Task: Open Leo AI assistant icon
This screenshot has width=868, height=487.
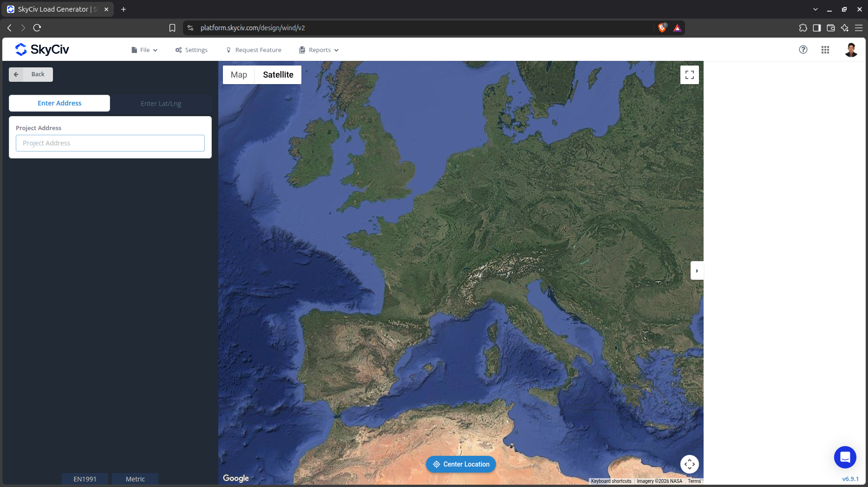Action: [845, 28]
